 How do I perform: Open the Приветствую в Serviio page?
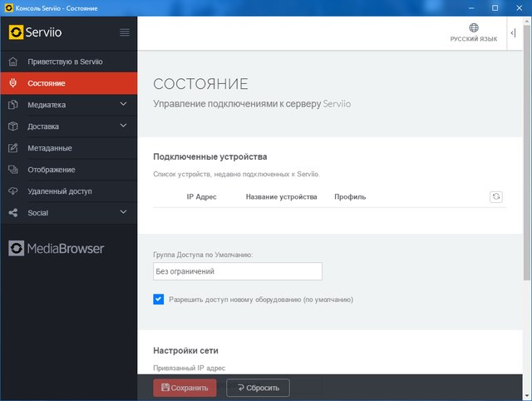click(65, 62)
